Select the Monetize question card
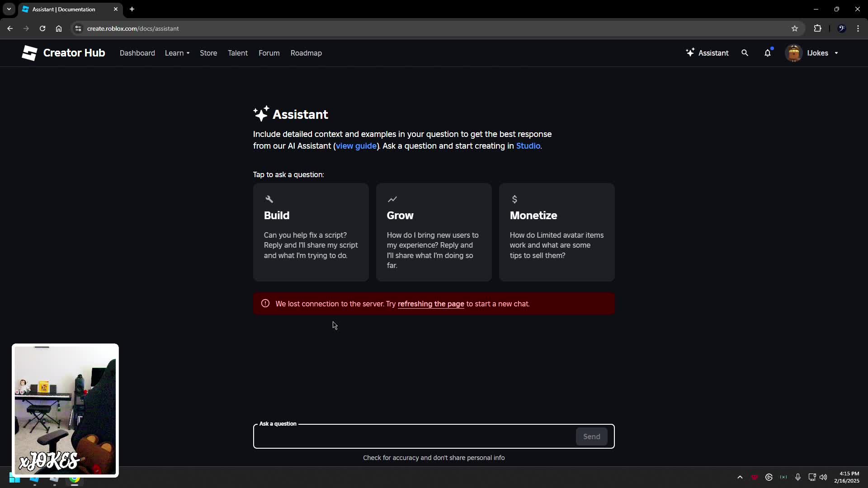 point(557,232)
